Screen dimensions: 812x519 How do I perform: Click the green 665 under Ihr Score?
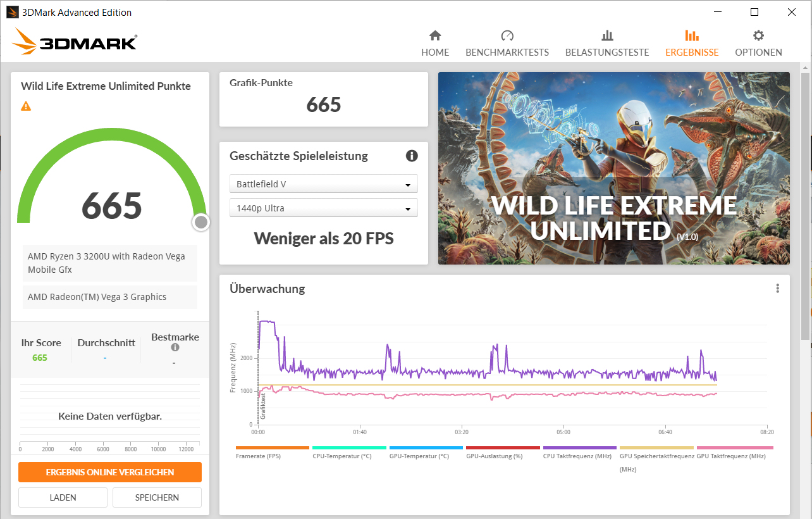(x=40, y=358)
